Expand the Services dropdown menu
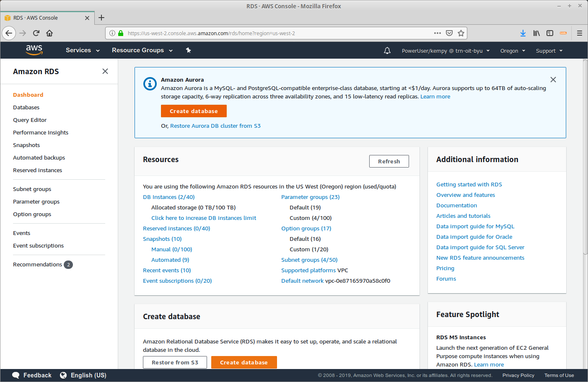Viewport: 588px width, 382px height. (83, 50)
